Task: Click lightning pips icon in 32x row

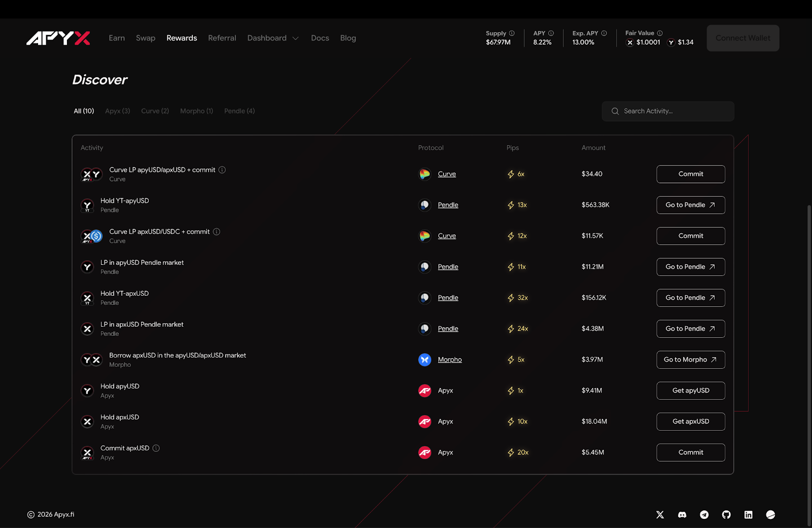Action: [x=511, y=298]
